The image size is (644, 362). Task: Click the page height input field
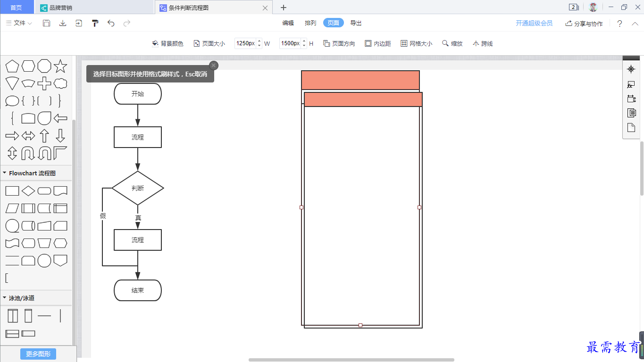[290, 43]
